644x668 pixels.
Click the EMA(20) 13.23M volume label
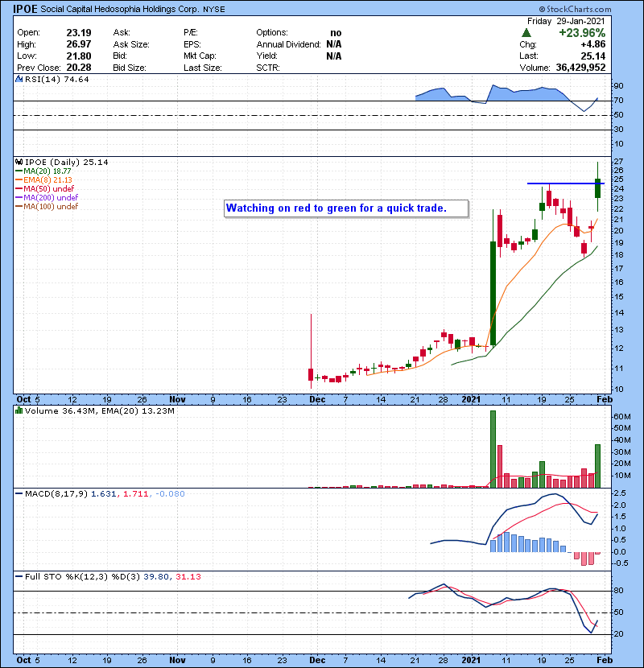[x=138, y=410]
